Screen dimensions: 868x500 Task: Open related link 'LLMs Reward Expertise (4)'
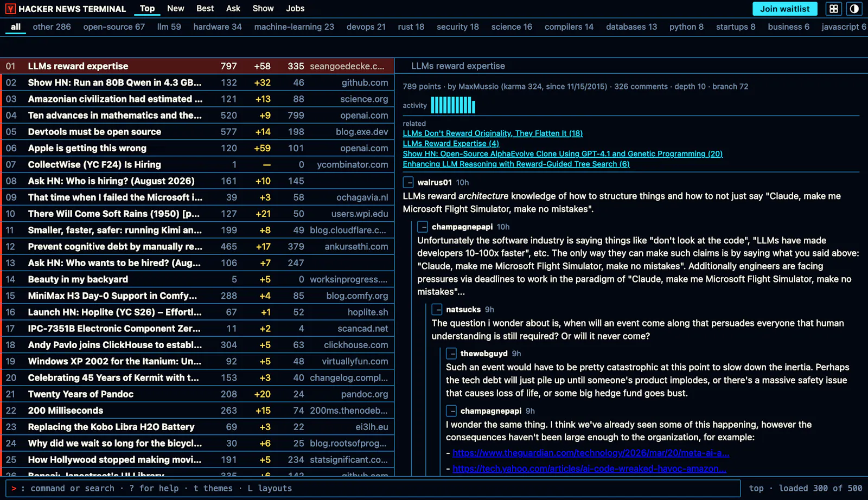click(451, 144)
